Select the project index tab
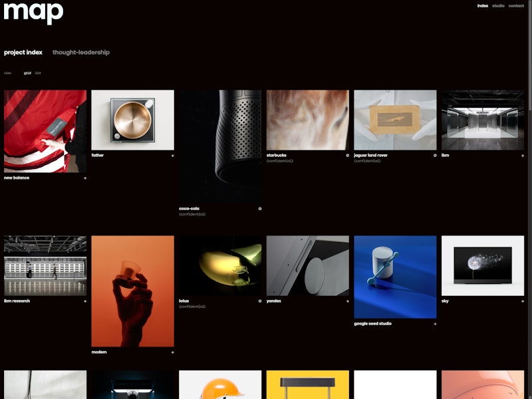 (23, 53)
